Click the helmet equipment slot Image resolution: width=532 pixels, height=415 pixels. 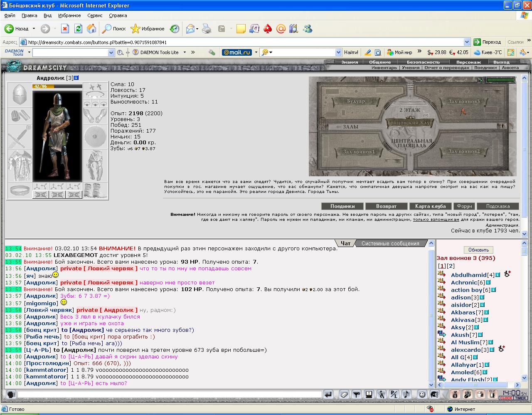tap(20, 95)
